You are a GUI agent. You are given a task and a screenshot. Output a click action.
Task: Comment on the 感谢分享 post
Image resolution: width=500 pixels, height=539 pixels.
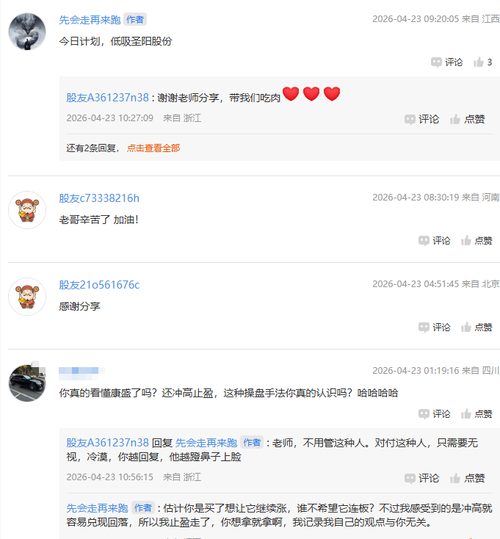pyautogui.click(x=434, y=327)
